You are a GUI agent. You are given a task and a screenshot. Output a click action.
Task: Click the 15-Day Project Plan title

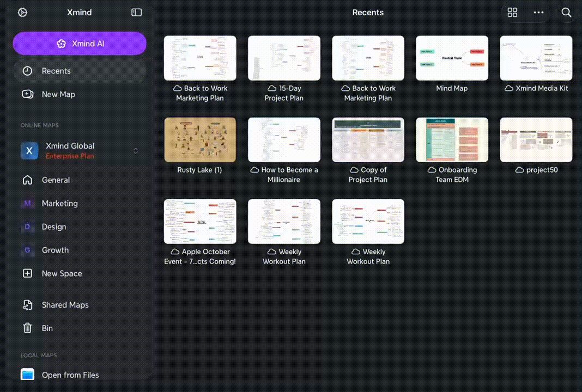(284, 93)
